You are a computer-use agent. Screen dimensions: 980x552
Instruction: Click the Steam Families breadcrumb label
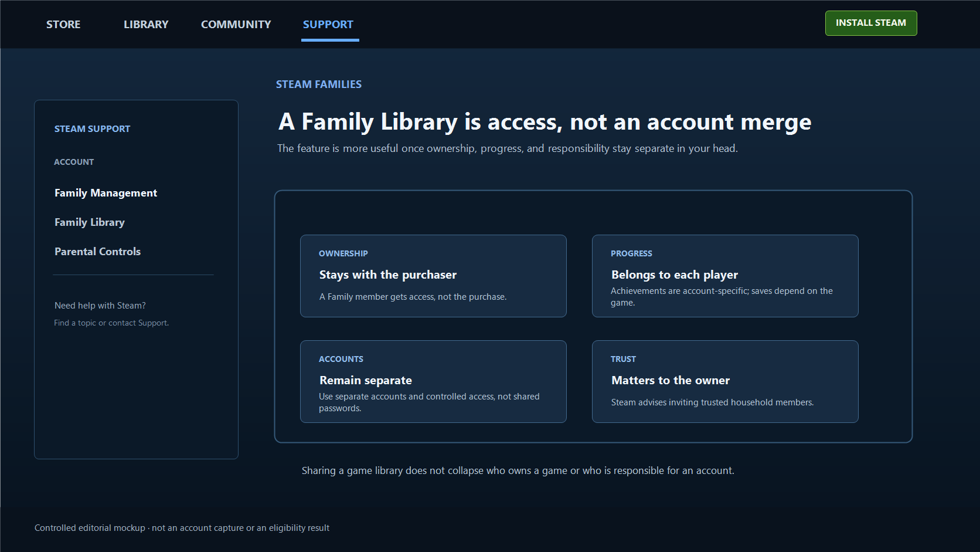coord(319,84)
